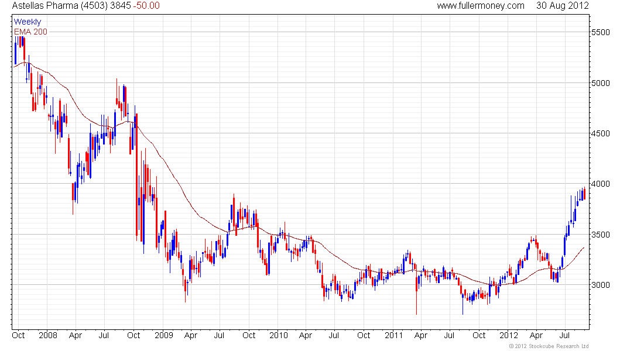The height and width of the screenshot is (351, 644).
Task: Click the 2009 year label on time axis
Action: (164, 335)
